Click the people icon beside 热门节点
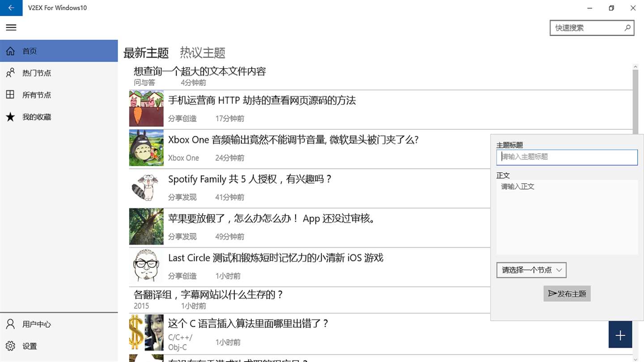 pos(10,73)
